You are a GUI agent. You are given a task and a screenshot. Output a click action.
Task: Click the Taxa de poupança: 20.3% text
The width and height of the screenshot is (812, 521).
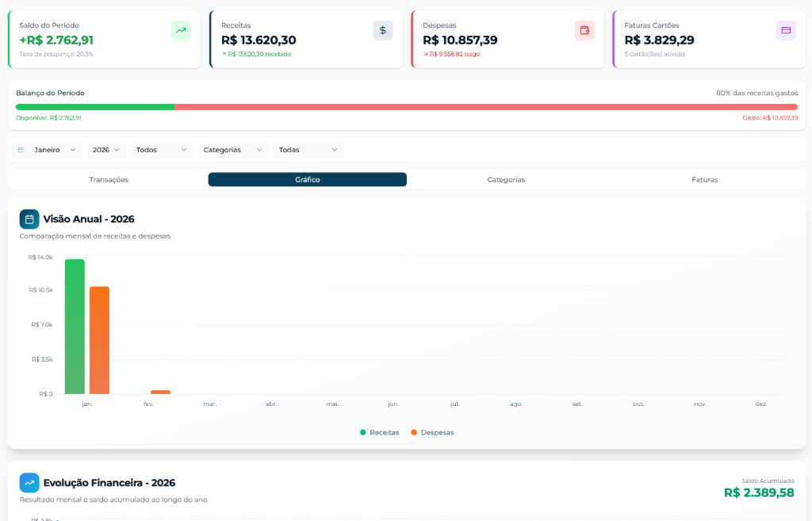(x=56, y=54)
